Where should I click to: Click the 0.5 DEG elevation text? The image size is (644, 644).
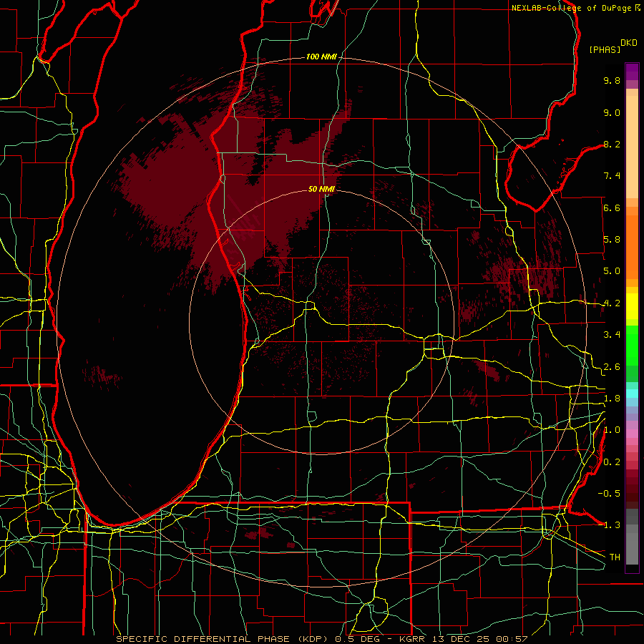point(358,639)
